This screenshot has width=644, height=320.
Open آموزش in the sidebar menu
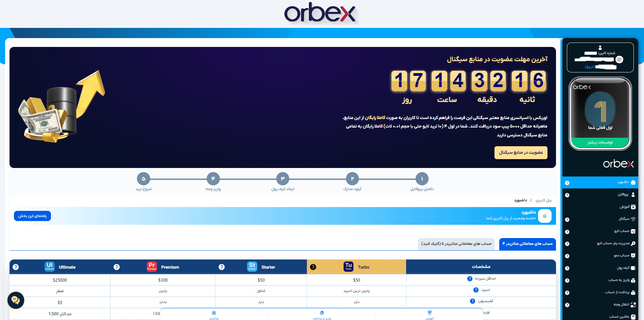click(600, 207)
